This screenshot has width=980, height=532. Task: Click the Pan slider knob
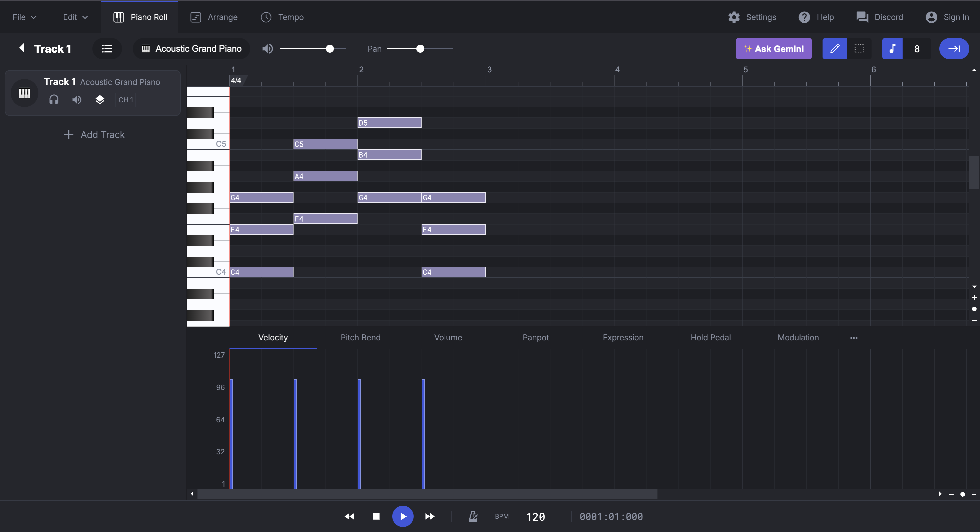click(x=420, y=49)
